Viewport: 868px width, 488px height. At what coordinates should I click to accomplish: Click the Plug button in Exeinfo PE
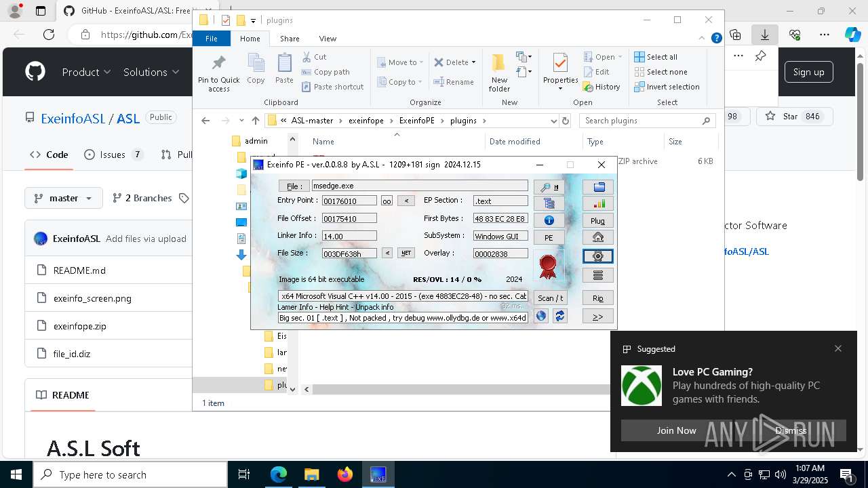pyautogui.click(x=598, y=221)
